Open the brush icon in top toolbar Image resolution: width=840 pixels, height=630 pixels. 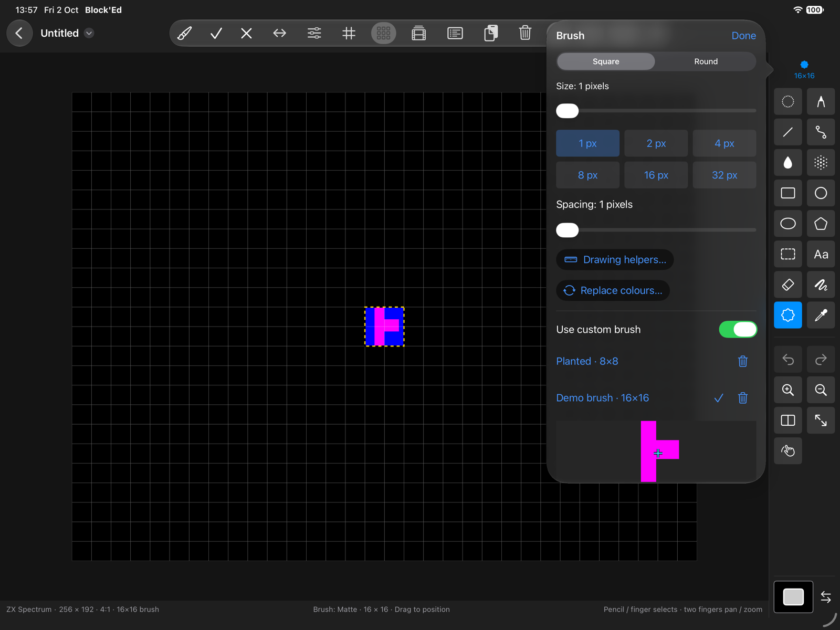(x=184, y=33)
